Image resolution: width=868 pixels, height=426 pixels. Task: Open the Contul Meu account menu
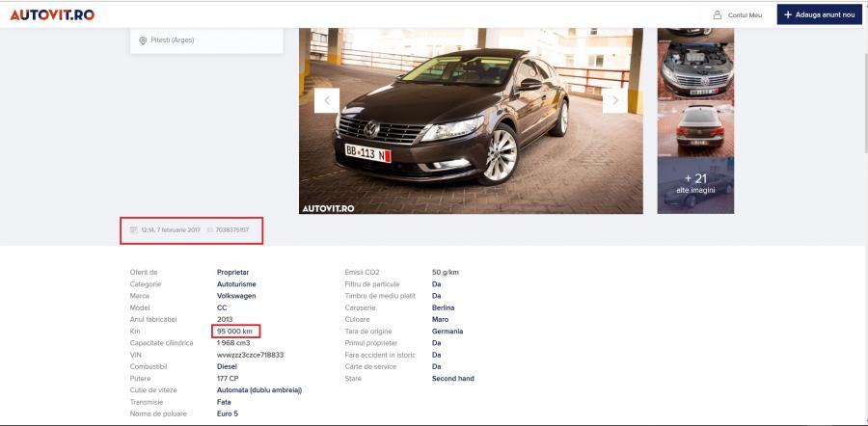tap(744, 14)
